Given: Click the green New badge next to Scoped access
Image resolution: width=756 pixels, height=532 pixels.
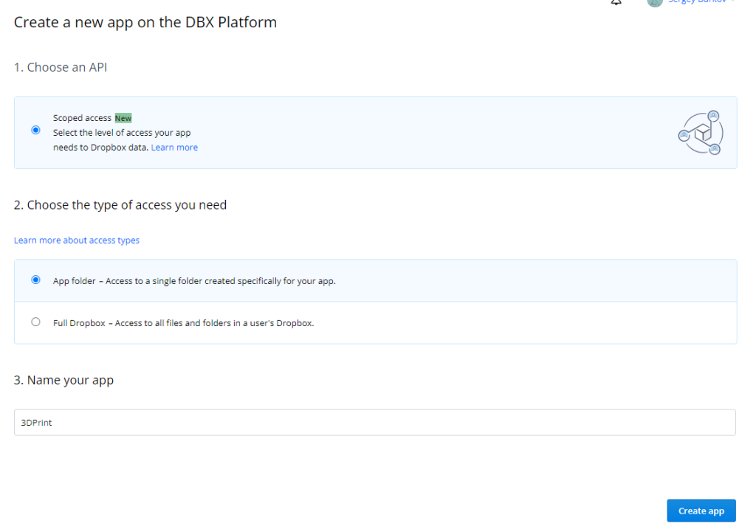Looking at the screenshot, I should [x=123, y=117].
